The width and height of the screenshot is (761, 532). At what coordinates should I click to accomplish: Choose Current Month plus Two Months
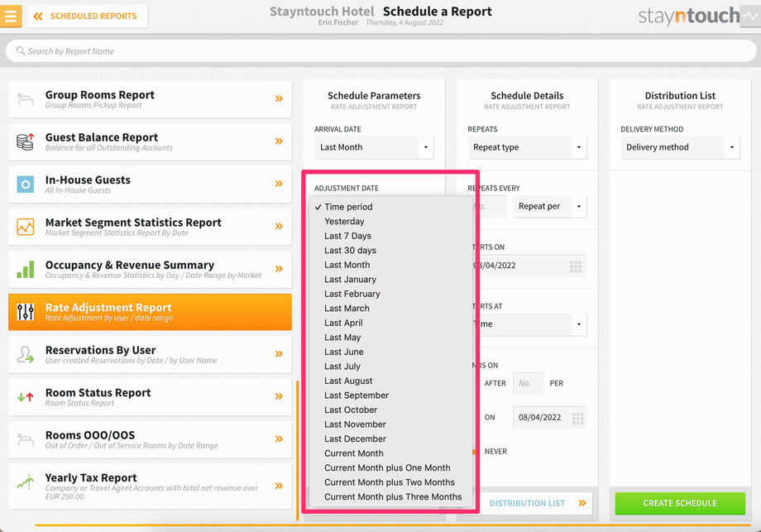(x=391, y=482)
